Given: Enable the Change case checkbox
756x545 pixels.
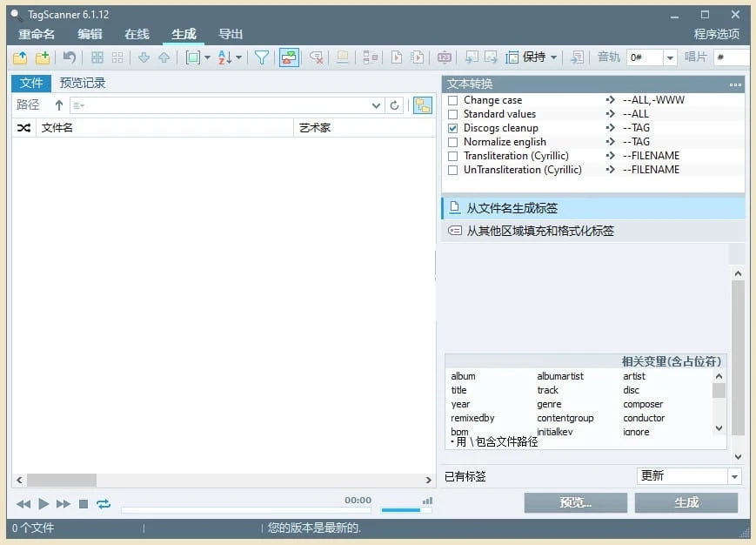Looking at the screenshot, I should (452, 100).
